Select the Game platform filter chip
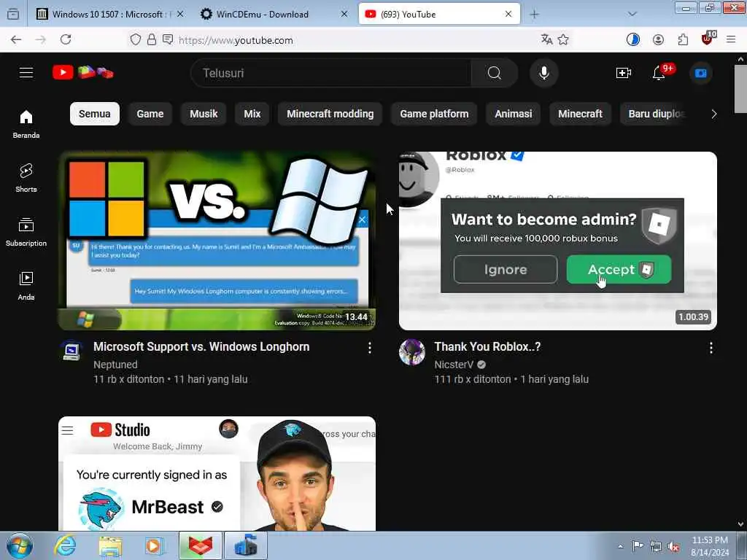Image resolution: width=747 pixels, height=560 pixels. point(434,114)
